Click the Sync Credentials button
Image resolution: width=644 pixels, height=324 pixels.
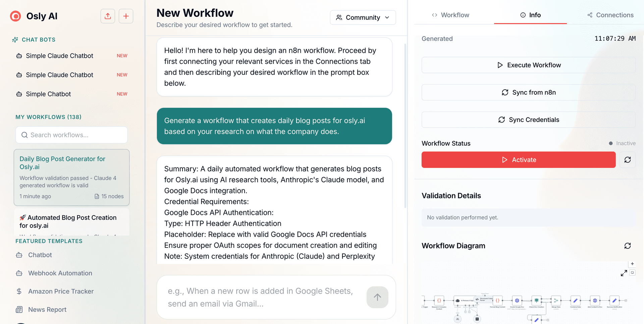[528, 120]
